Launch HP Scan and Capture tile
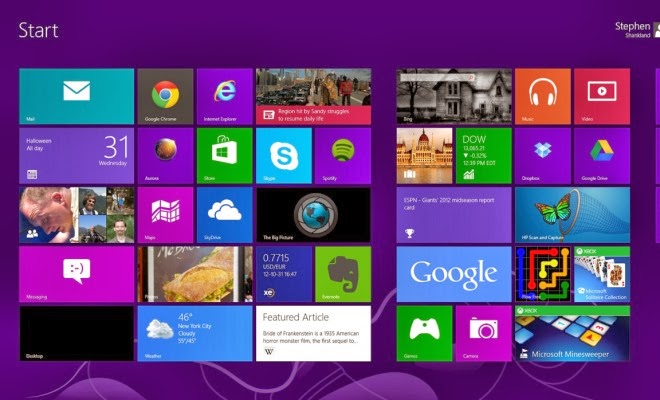This screenshot has height=400, width=660. (x=572, y=215)
